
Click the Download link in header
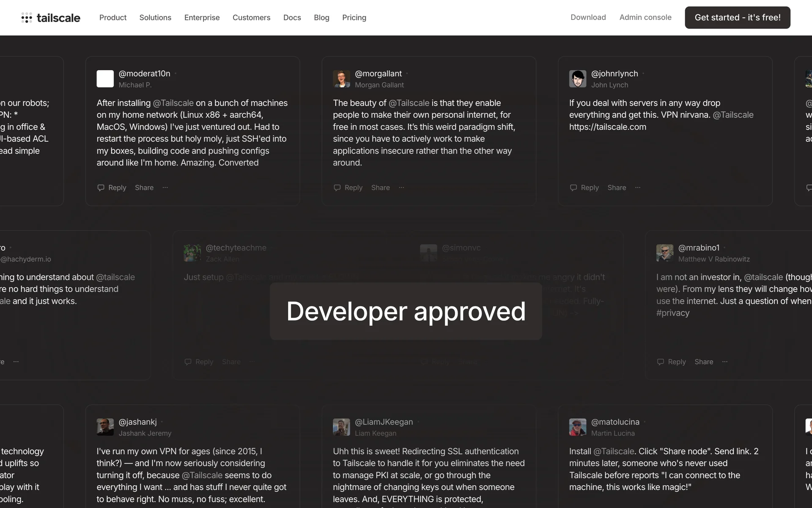pos(588,17)
